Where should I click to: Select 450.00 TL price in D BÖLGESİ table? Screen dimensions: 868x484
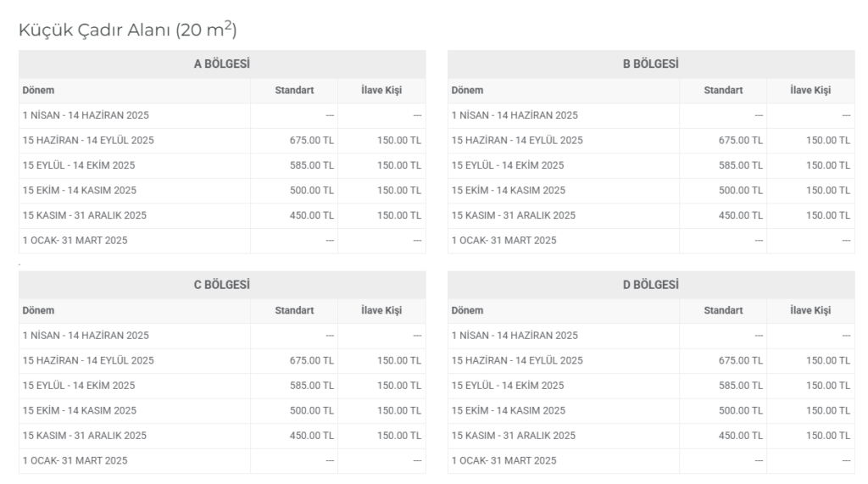741,436
